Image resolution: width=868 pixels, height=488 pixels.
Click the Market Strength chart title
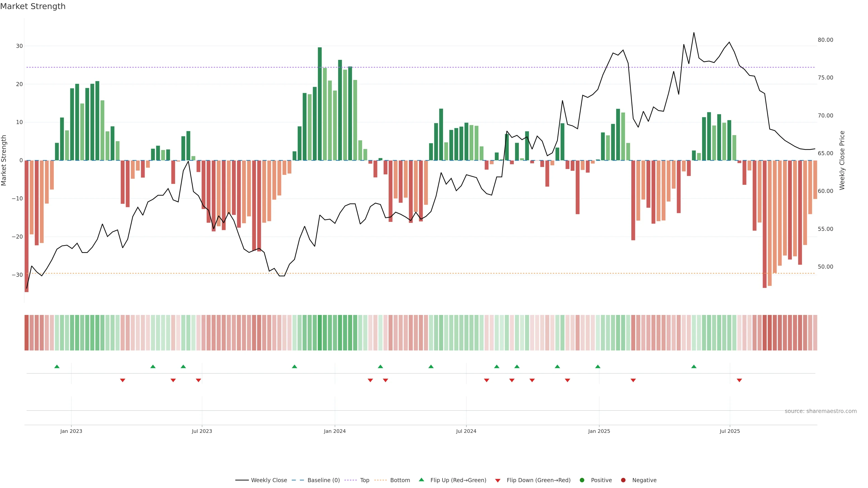[33, 6]
